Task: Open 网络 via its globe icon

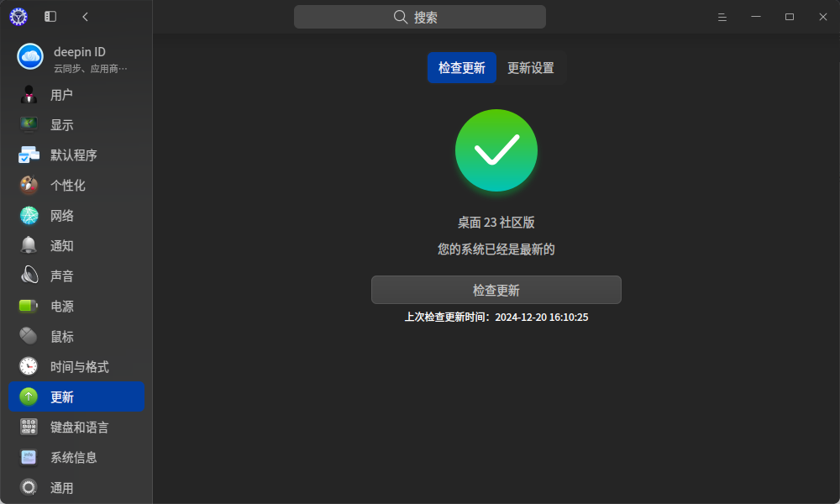Action: click(29, 215)
